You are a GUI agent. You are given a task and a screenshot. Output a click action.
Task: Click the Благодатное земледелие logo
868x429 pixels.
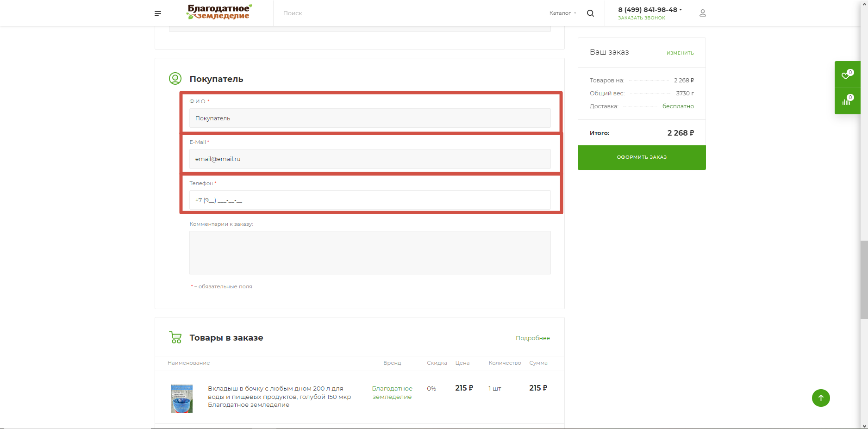click(x=219, y=12)
